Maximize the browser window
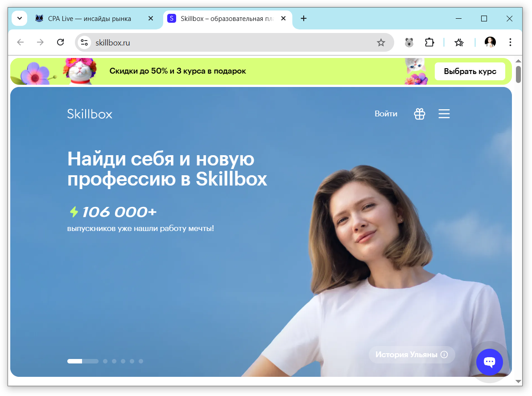Viewport: 532px width, 396px height. point(484,18)
